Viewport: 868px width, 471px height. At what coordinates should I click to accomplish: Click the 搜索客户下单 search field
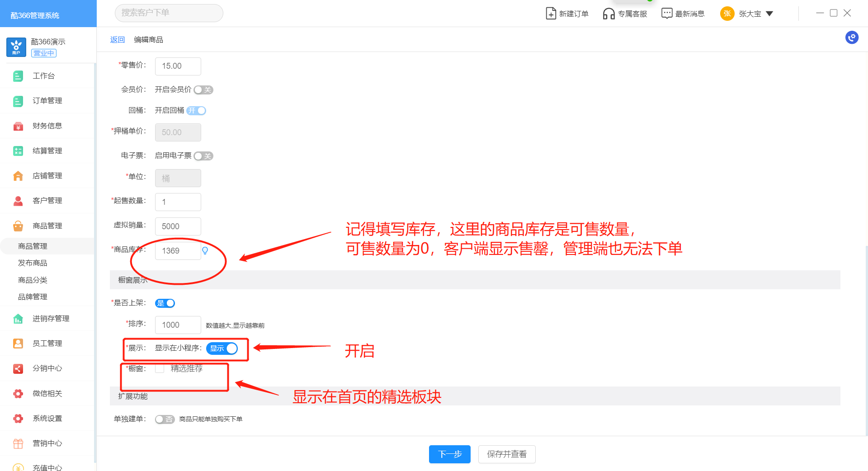(169, 13)
